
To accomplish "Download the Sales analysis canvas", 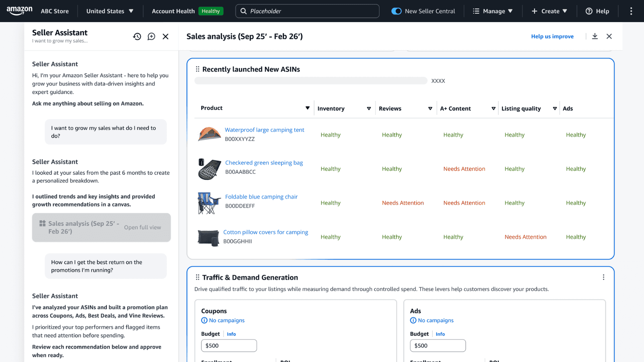I will [x=595, y=36].
